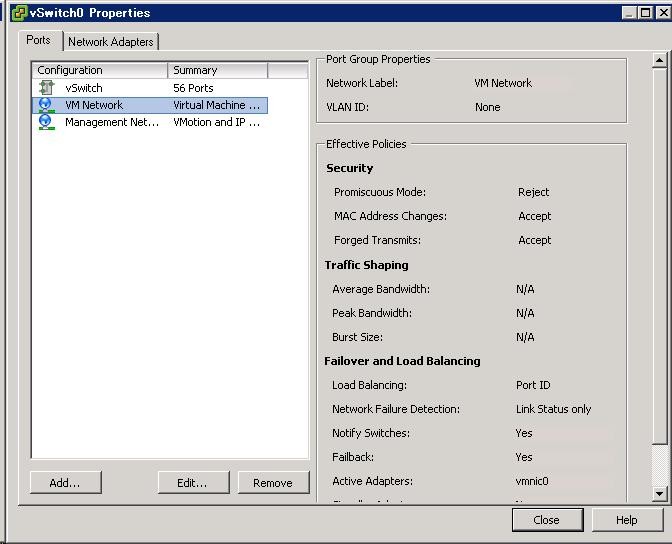Click the Management Network port group globe icon
This screenshot has height=544, width=672.
[46, 122]
